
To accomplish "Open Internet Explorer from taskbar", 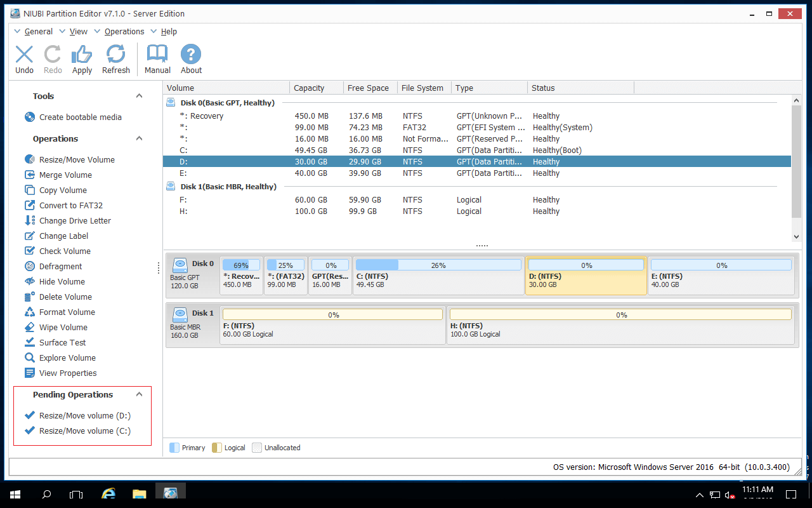I will point(108,494).
